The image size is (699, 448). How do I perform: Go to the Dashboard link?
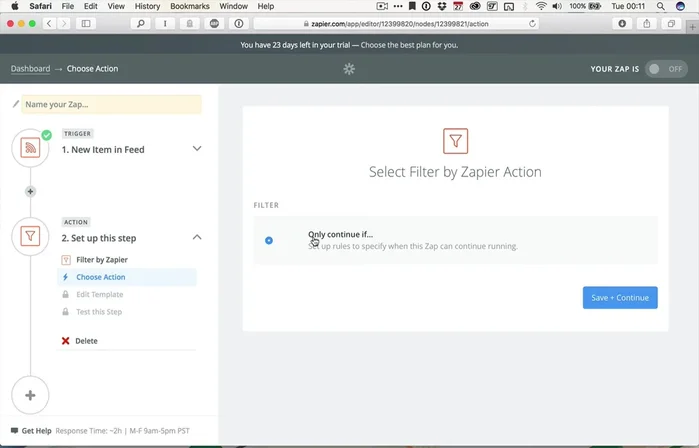coord(30,69)
